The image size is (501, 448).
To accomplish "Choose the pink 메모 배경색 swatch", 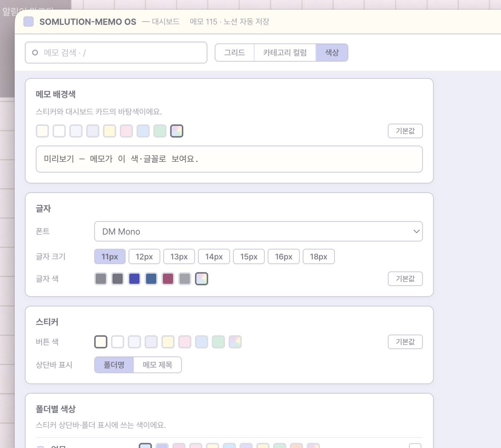I will [126, 131].
